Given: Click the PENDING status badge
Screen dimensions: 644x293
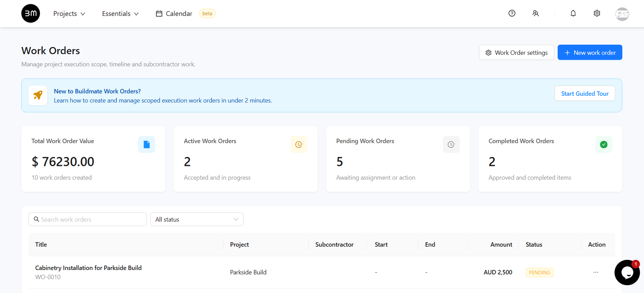Looking at the screenshot, I should (x=539, y=273).
